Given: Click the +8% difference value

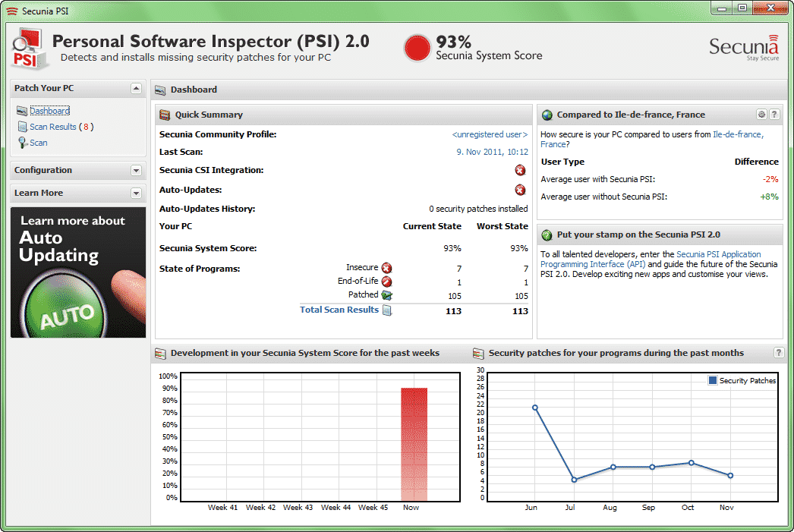Looking at the screenshot, I should coord(769,197).
